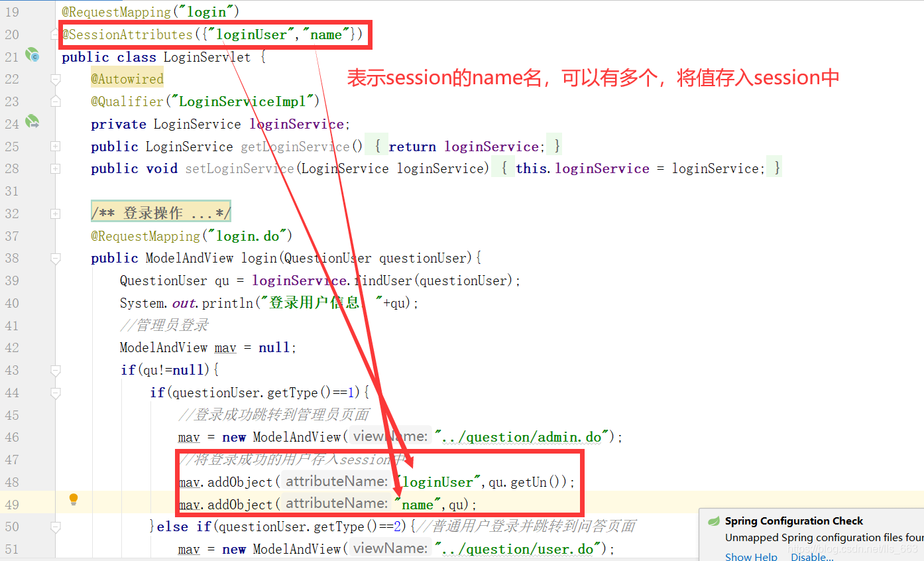
Task: Click the yellow lightbulb quick-fix icon
Action: pyautogui.click(x=74, y=500)
